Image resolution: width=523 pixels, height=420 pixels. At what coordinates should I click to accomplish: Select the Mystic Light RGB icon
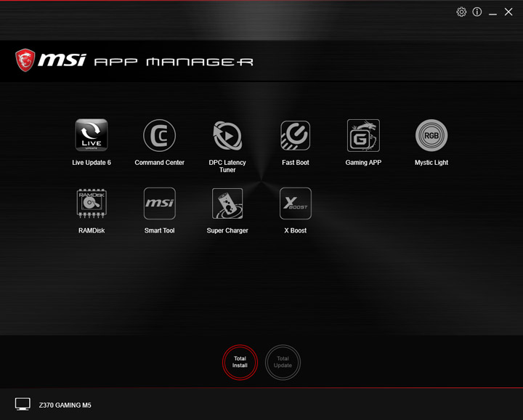click(431, 135)
